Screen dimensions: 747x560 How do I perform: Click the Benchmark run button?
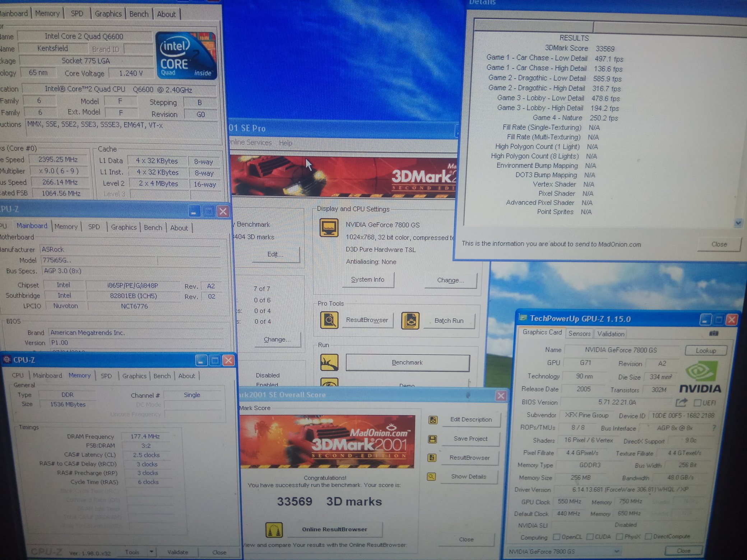(x=407, y=363)
